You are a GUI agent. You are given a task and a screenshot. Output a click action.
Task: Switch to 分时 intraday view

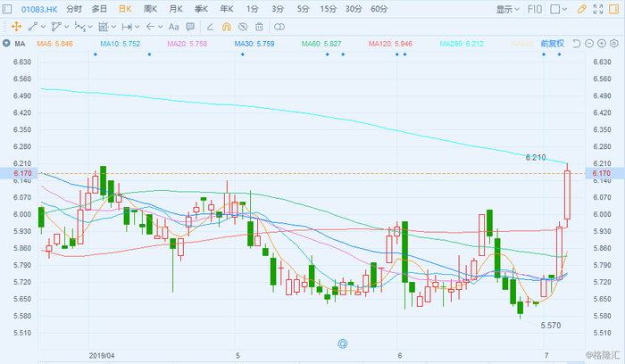click(74, 9)
